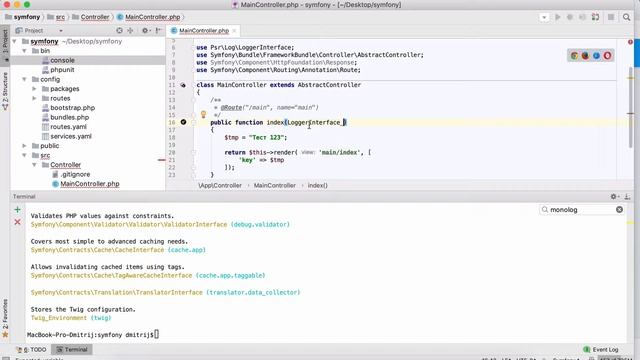Click index() in editor breadcrumbs

click(x=318, y=185)
